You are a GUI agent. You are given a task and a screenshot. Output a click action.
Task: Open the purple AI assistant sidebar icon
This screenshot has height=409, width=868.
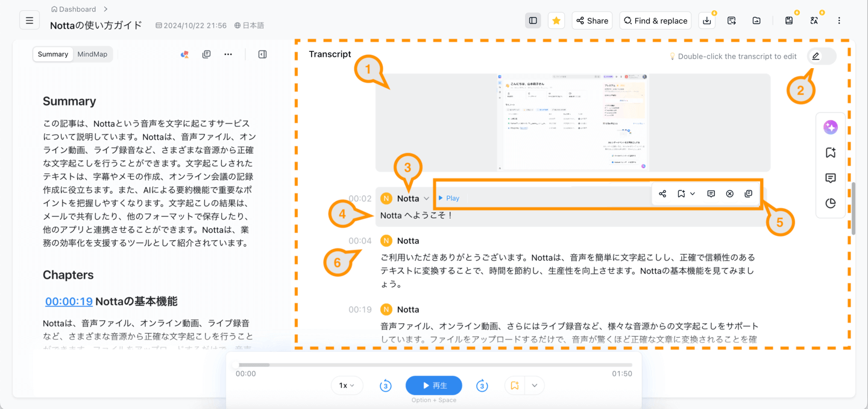pos(831,127)
